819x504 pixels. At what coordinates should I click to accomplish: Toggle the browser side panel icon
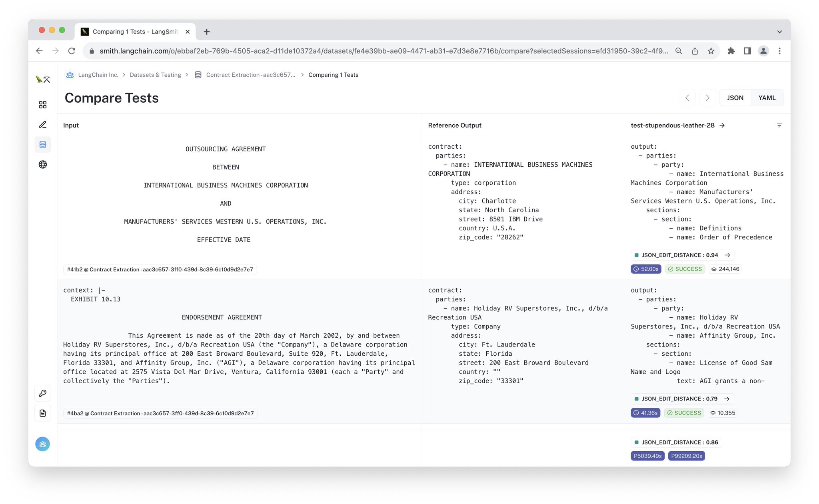(747, 51)
